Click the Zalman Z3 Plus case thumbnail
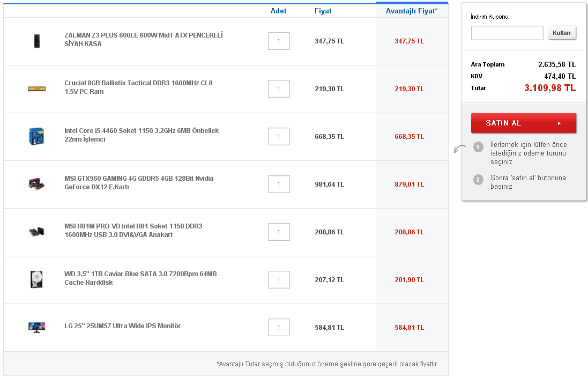 click(x=36, y=41)
